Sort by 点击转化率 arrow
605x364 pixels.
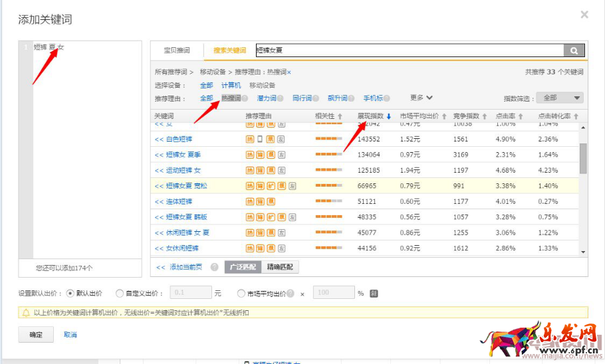[x=576, y=116]
